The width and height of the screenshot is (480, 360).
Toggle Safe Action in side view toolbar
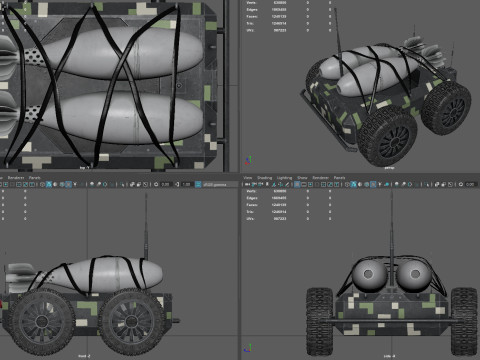pyautogui.click(x=330, y=184)
